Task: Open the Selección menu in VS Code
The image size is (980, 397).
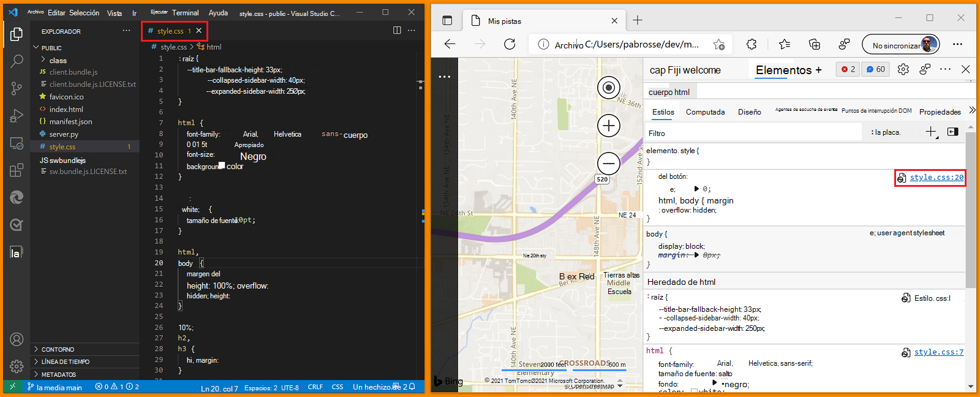Action: click(84, 13)
